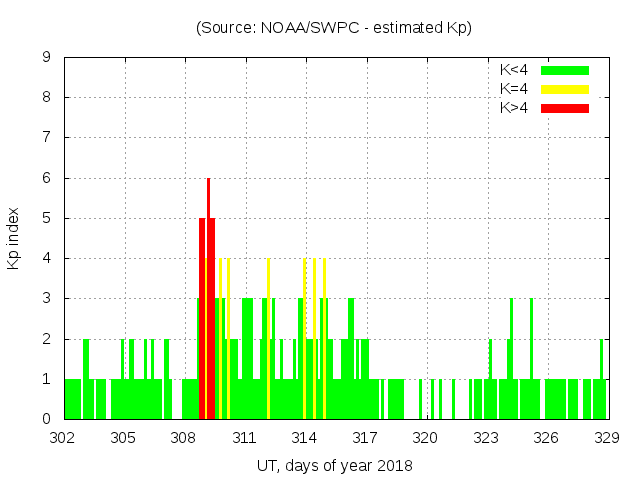Select day 323 on the x-axis

(x=486, y=437)
